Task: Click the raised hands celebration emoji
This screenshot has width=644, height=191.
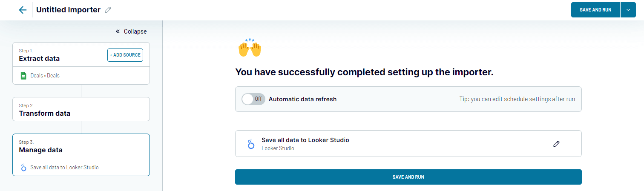Action: [250, 48]
